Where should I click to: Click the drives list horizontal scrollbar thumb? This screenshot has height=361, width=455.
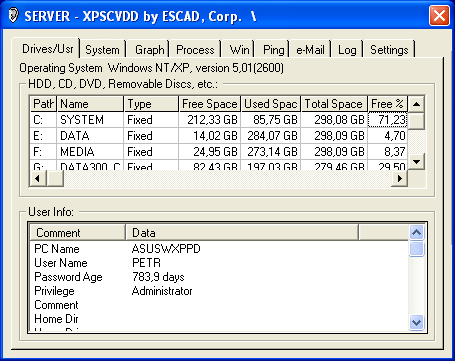[x=55, y=179]
